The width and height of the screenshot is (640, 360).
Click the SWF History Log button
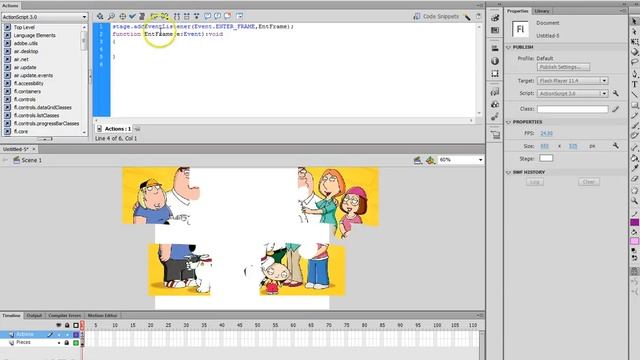tap(535, 182)
